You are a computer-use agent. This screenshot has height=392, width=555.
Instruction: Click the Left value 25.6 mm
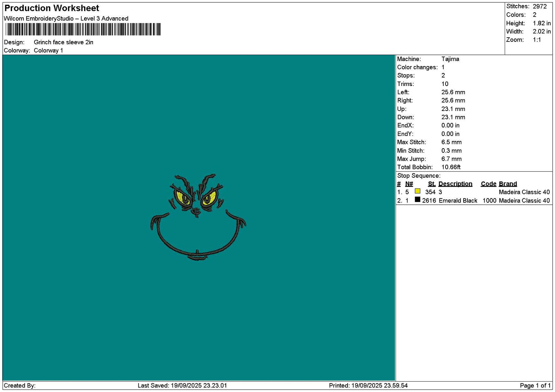coord(453,92)
